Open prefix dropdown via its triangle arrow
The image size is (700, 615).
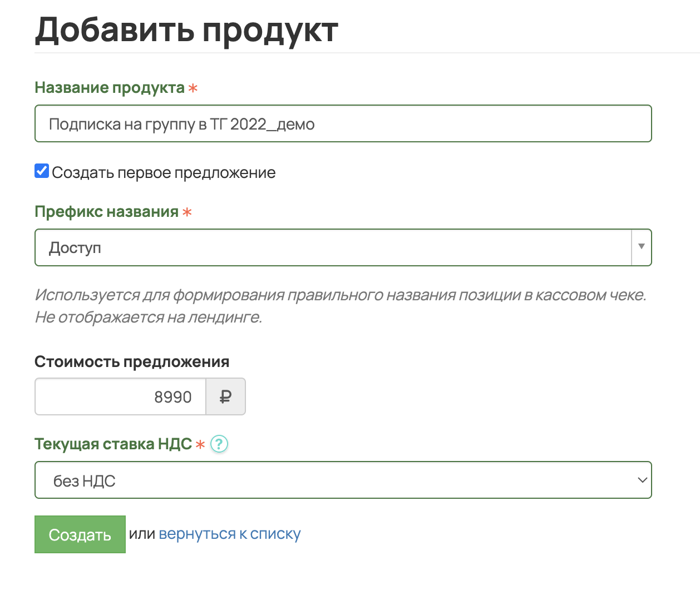coord(641,247)
